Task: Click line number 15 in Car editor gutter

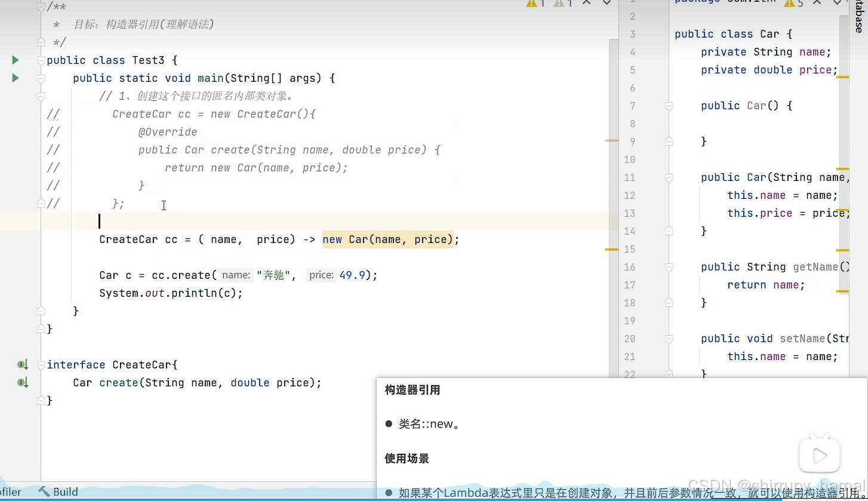Action: point(629,249)
